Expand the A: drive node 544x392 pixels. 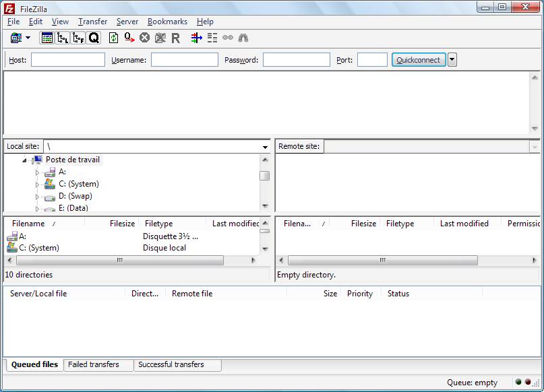37,172
